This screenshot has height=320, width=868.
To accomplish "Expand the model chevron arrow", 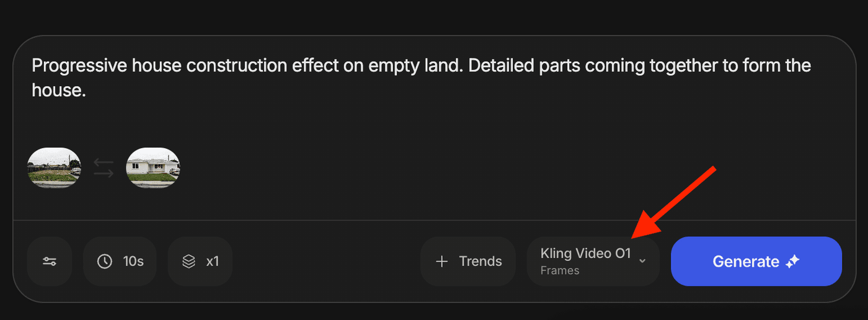I will 642,261.
